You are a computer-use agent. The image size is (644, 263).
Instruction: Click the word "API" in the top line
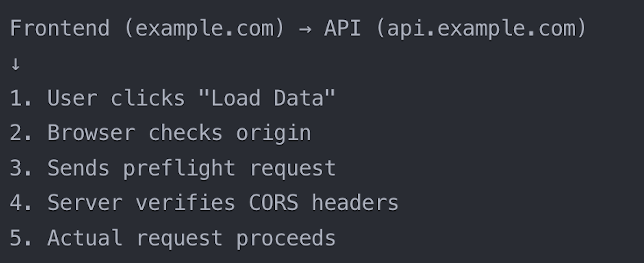tap(342, 28)
